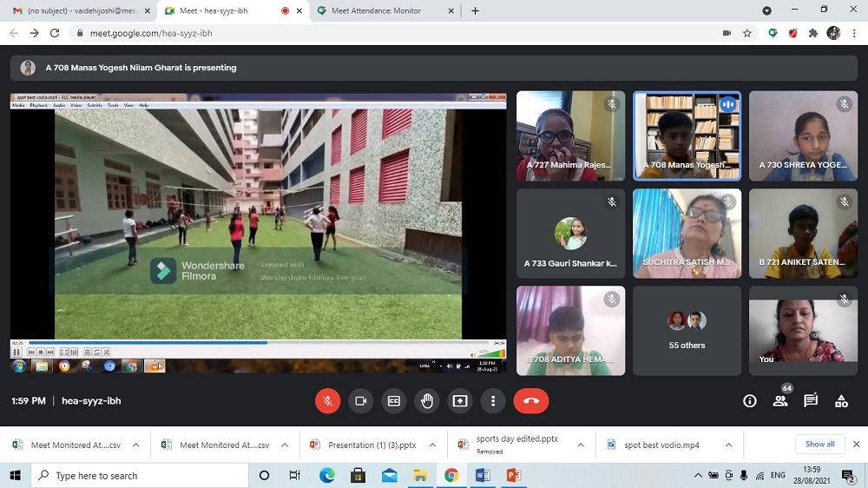Leave the call with red hang-up button
This screenshot has height=488, width=868.
coord(531,401)
